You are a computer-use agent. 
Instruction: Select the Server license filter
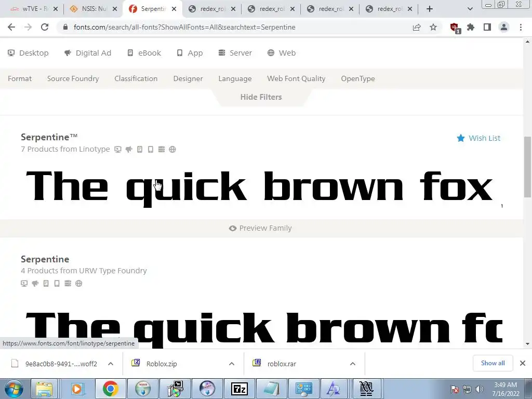(x=235, y=53)
